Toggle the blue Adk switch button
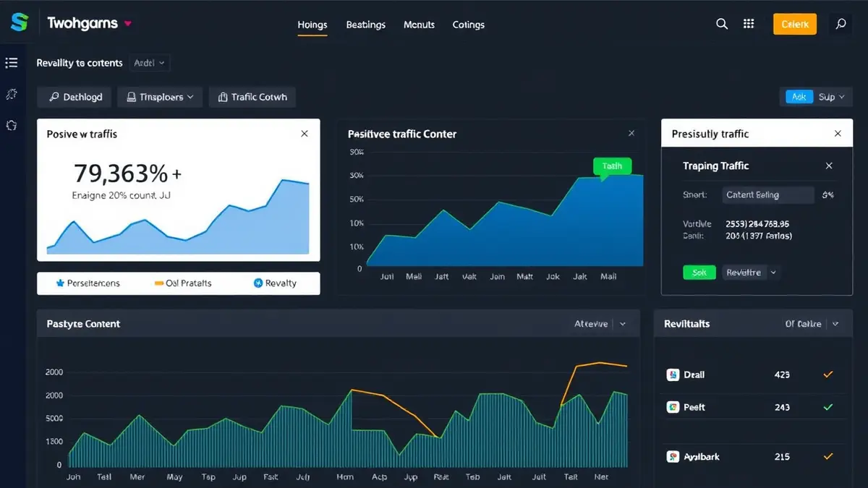Image resolution: width=868 pixels, height=488 pixels. (x=799, y=96)
